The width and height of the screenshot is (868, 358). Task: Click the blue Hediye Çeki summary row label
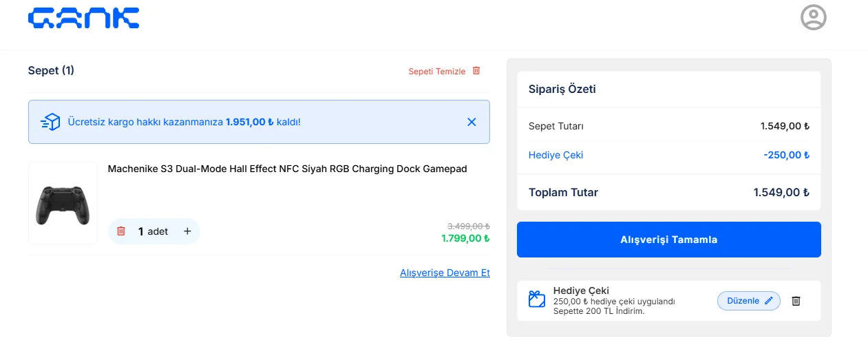pyautogui.click(x=555, y=155)
